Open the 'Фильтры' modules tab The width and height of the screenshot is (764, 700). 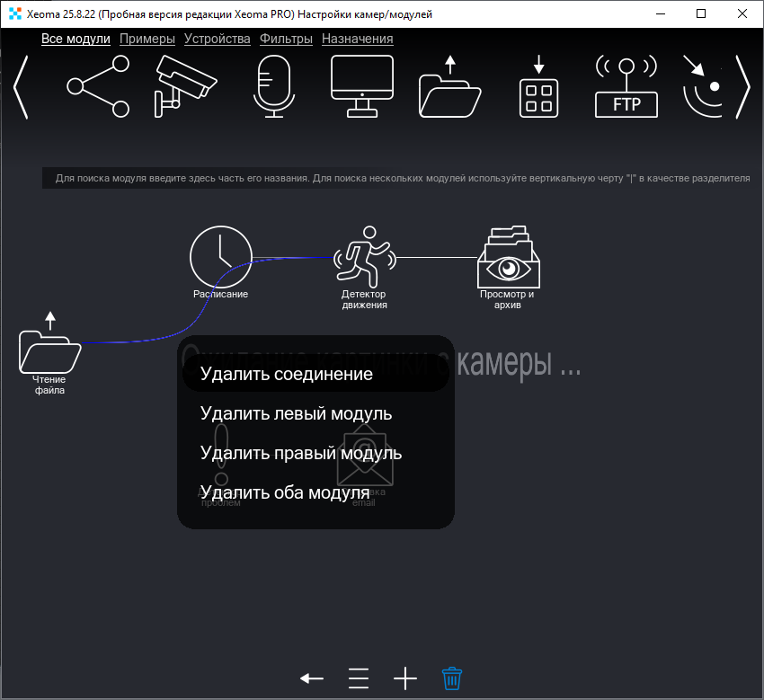[x=286, y=39]
